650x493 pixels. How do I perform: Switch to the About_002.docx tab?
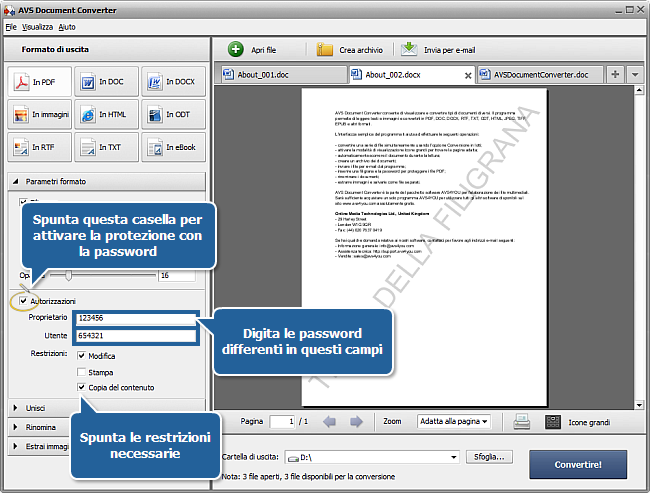coord(412,75)
